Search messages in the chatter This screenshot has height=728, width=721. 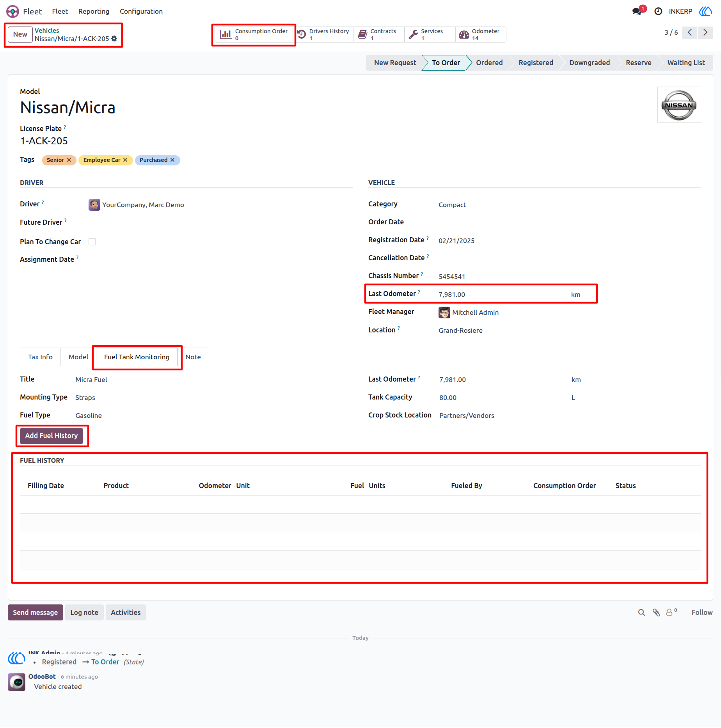tap(641, 613)
